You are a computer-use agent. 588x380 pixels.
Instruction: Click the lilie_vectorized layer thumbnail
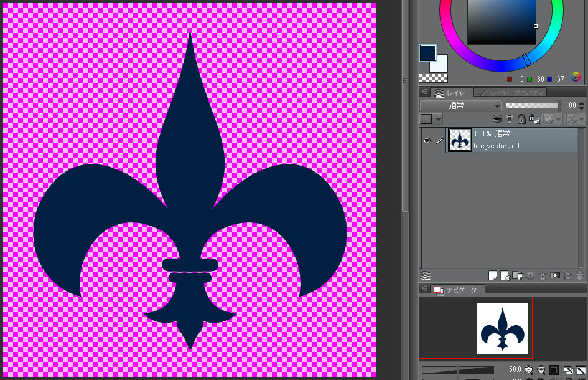(460, 140)
